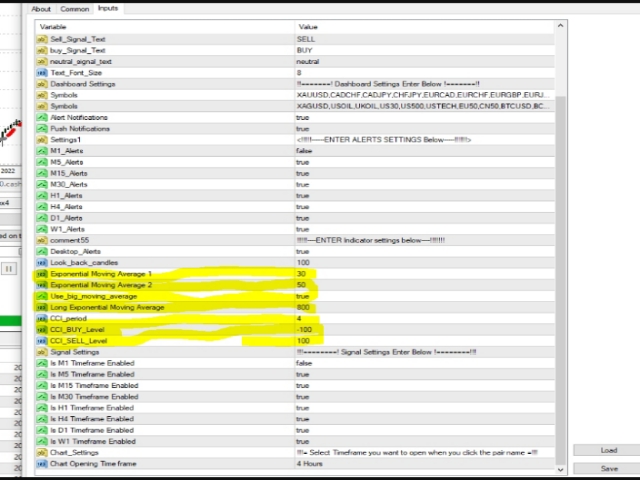Click the boolean icon beside Is M1 Timeframe Enabled
The height and width of the screenshot is (480, 640).
[42, 363]
